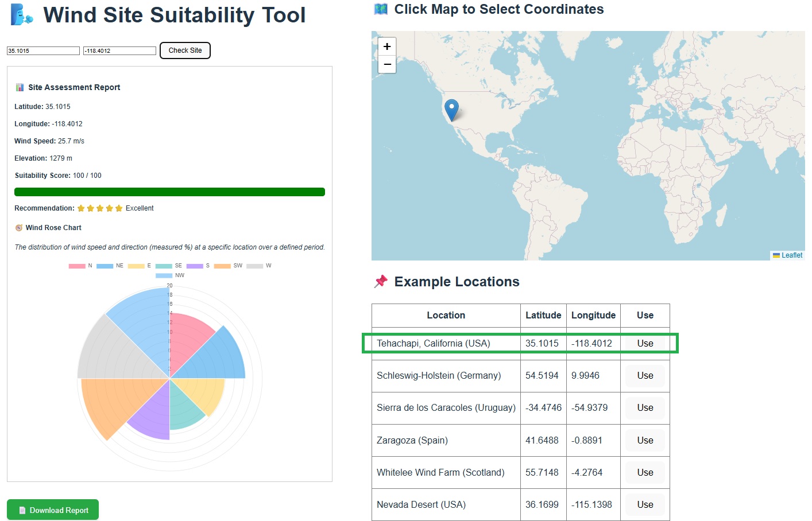This screenshot has height=521, width=812.
Task: Select Use for Sierra de los Caracoles
Action: (645, 408)
